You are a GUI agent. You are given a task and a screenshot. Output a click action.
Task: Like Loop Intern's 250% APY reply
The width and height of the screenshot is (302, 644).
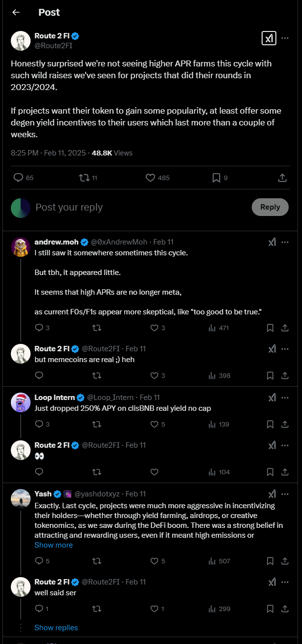pos(159,424)
